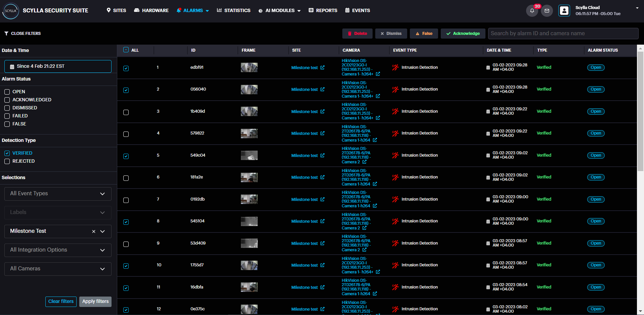Open the Statistics menu item
This screenshot has width=644, height=315.
point(233,10)
